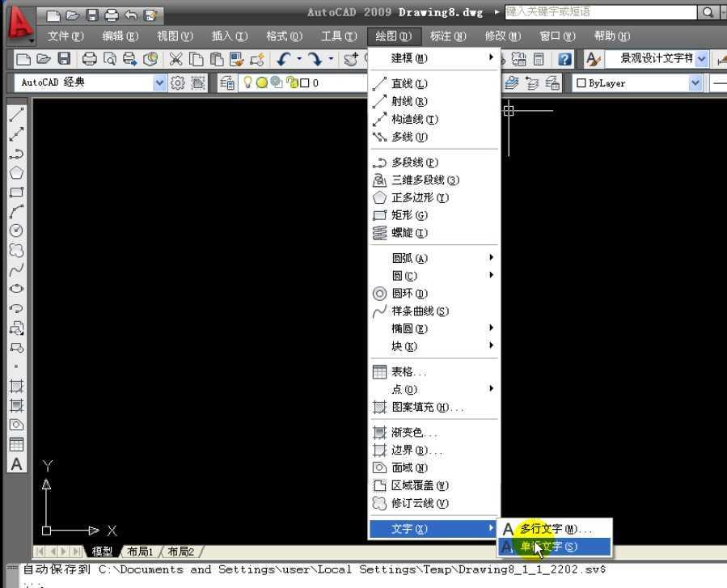Viewport: 727px width, 588px height.
Task: Choose 单行文字(S) in the text submenu
Action: click(555, 547)
